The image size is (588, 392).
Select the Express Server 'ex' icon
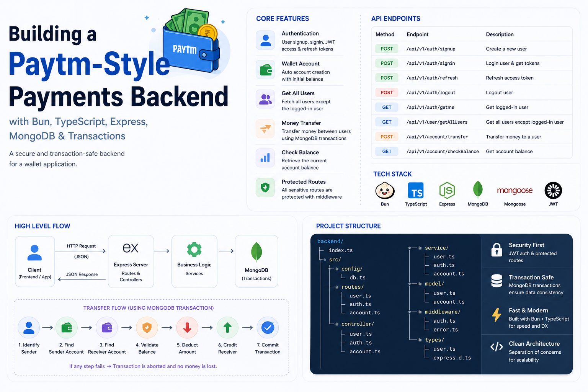tap(131, 248)
